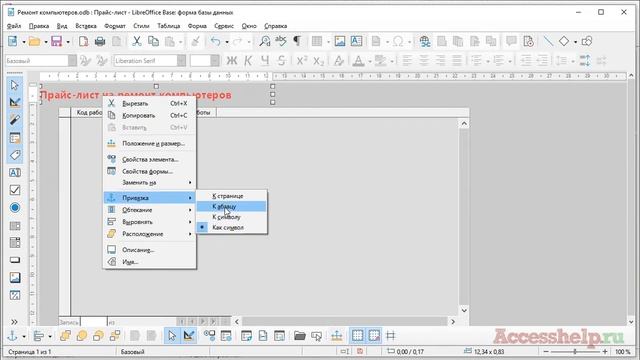This screenshot has width=640, height=360.
Task: Select the Label field tool icon
Action: [15, 155]
